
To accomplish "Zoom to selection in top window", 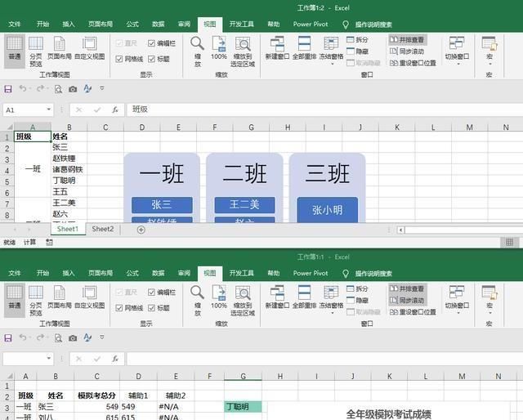I will (x=243, y=51).
